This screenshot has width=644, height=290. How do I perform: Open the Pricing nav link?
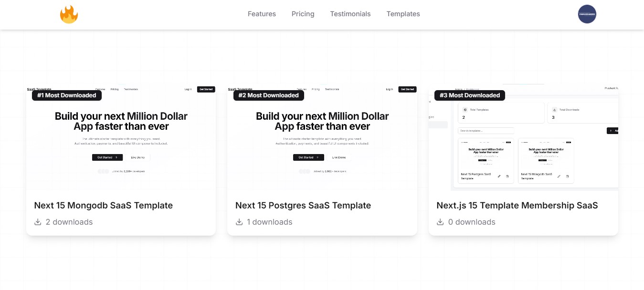tap(303, 14)
